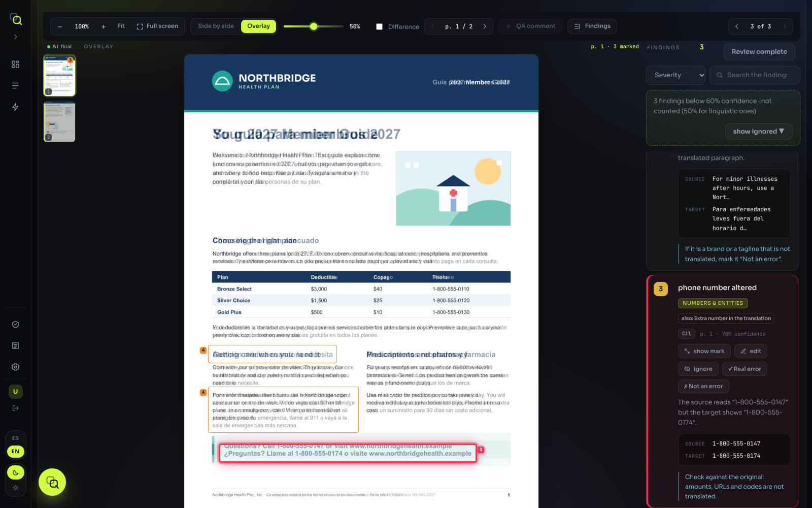Select the page 2 thumbnail

coord(59,121)
